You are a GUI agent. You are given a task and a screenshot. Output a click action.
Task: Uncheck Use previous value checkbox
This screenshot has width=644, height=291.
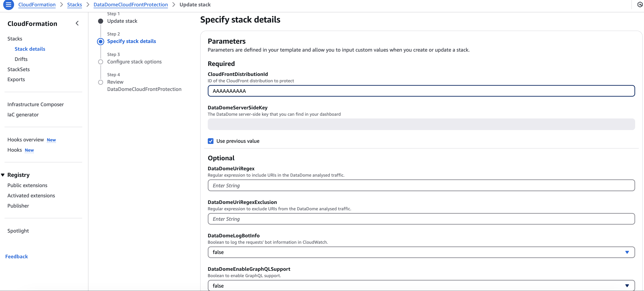[211, 141]
